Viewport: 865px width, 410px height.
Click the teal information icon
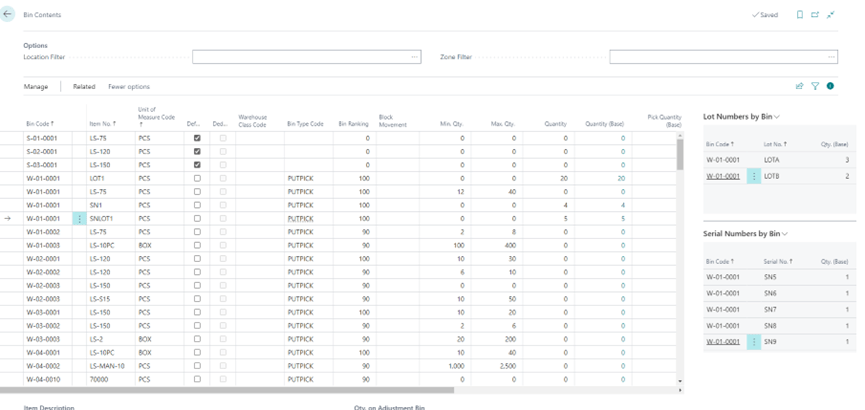[831, 87]
